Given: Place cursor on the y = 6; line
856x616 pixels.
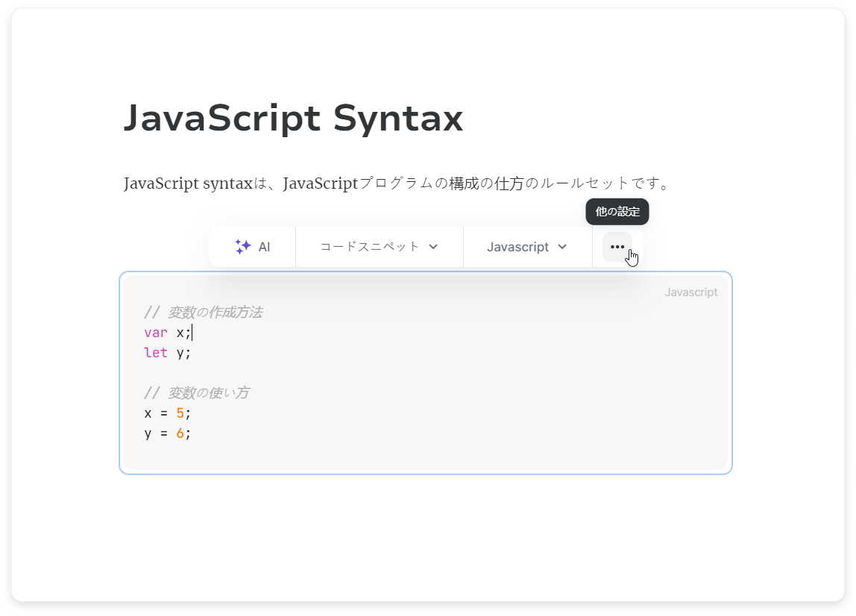Looking at the screenshot, I should click(x=168, y=433).
